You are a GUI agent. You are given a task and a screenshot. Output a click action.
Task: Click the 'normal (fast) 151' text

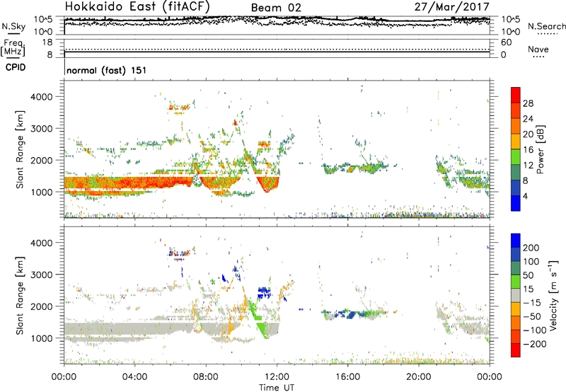pyautogui.click(x=107, y=70)
